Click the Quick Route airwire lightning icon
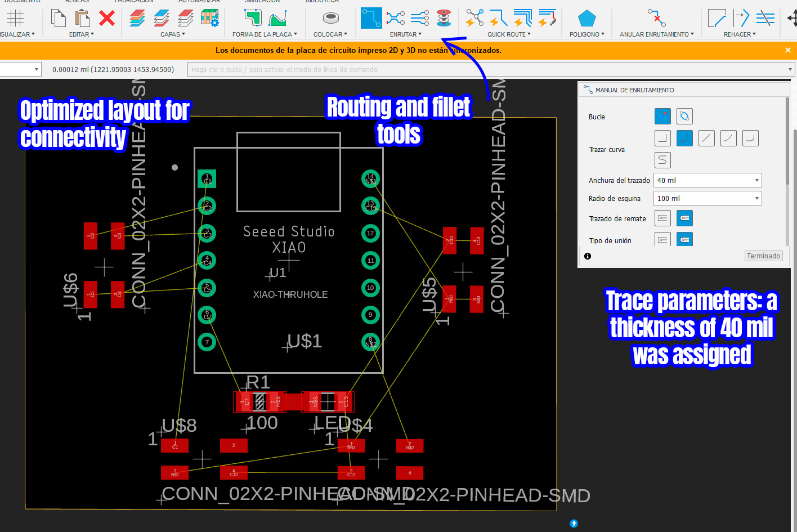Image resolution: width=797 pixels, height=532 pixels. pyautogui.click(x=474, y=18)
